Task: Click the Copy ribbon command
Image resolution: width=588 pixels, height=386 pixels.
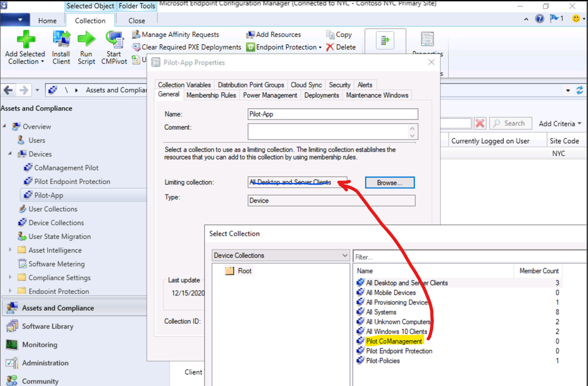Action: click(339, 35)
